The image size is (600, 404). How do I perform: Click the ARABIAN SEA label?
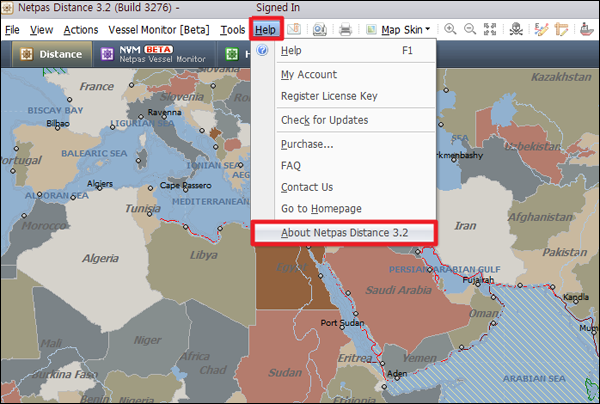(x=534, y=378)
